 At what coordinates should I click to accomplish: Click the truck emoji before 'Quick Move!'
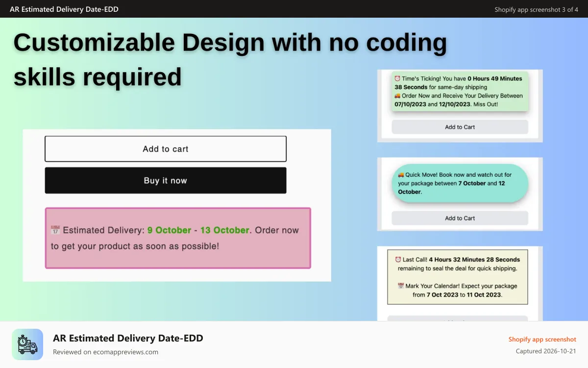coord(401,175)
